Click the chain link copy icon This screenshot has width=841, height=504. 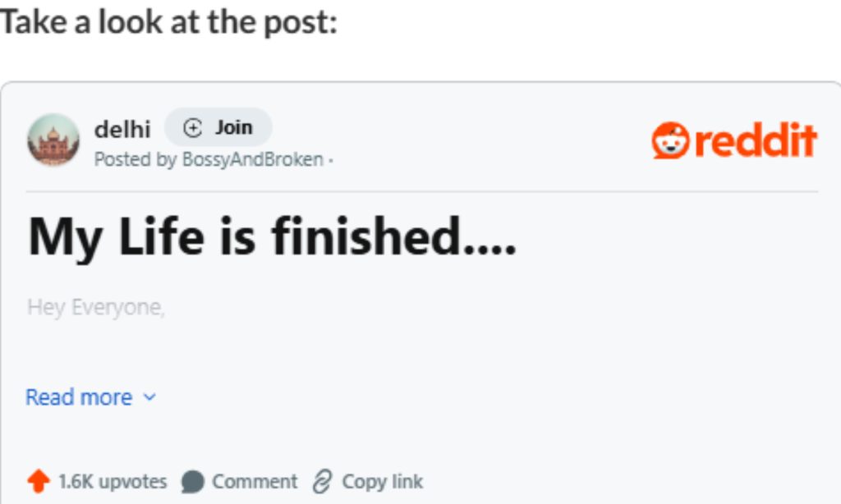click(323, 482)
